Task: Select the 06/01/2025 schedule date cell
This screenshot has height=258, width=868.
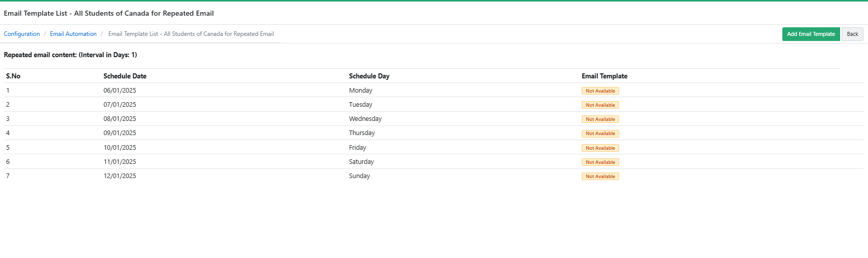Action: tap(120, 91)
